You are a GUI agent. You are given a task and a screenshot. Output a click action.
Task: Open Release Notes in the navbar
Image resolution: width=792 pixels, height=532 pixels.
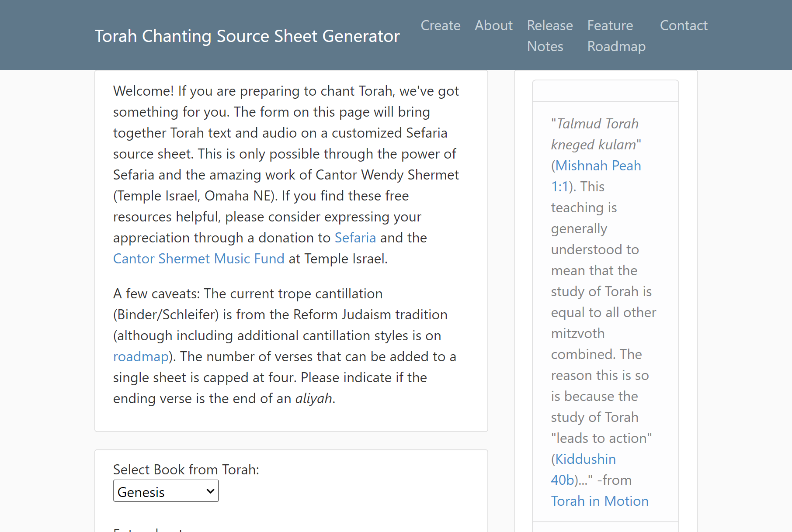[x=549, y=36]
